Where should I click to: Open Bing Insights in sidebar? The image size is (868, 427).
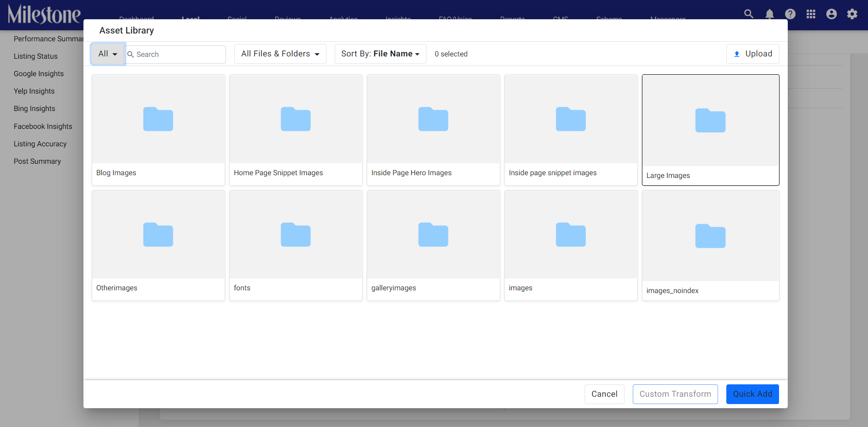point(34,109)
